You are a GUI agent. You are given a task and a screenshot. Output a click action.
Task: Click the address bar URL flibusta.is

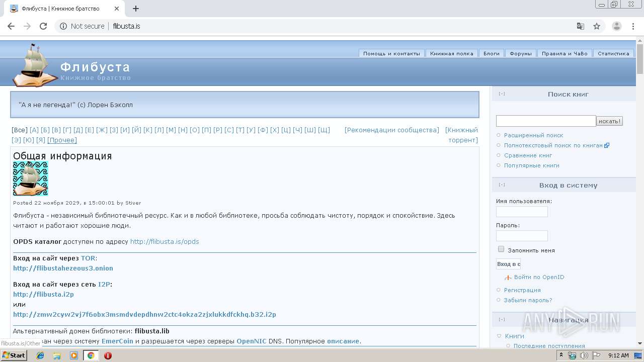tap(126, 26)
